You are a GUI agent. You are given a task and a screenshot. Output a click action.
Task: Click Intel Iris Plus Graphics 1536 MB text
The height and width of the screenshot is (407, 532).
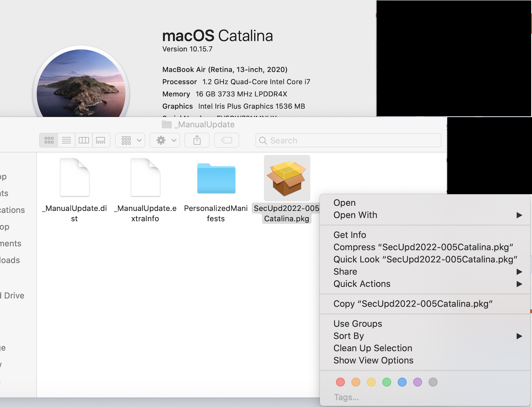tap(251, 106)
